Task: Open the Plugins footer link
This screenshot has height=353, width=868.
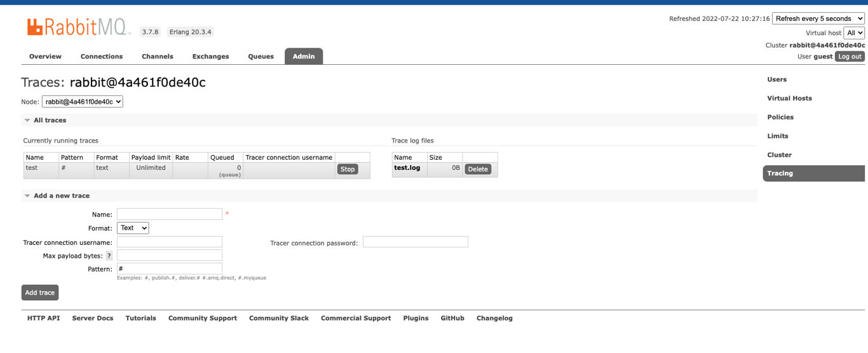Action: tap(416, 318)
